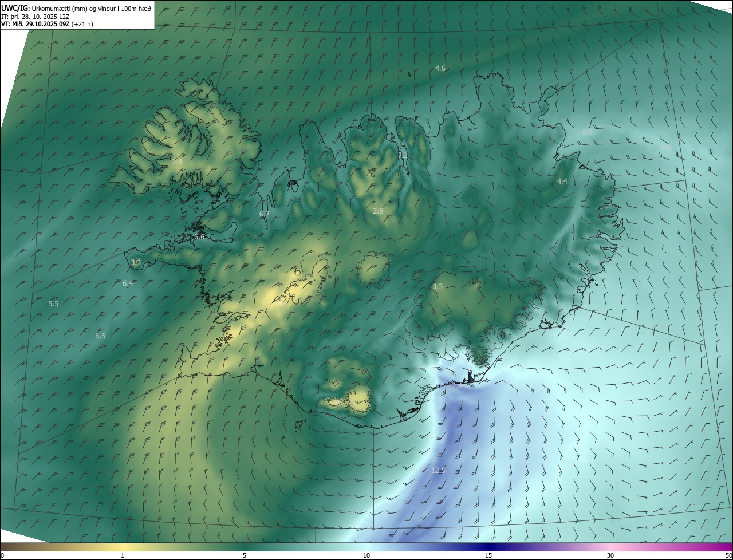Click the 30 tick label on the colorbar
The image size is (733, 560).
[x=610, y=555]
